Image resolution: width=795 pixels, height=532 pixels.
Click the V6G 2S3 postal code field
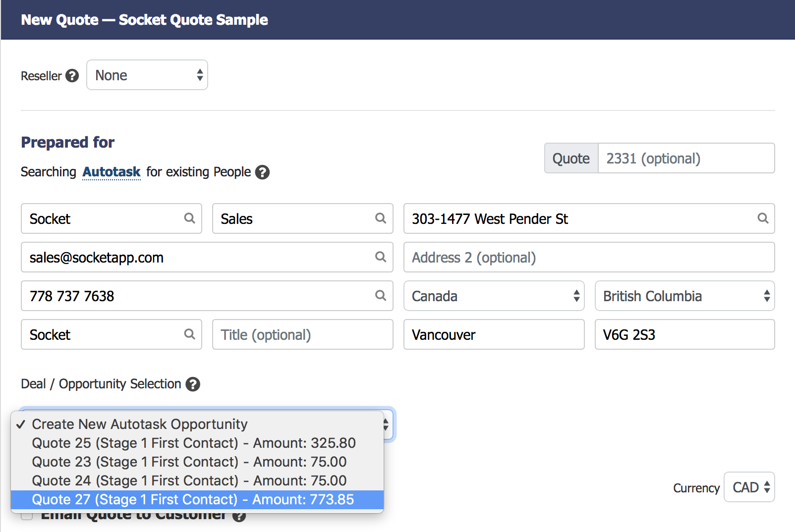(x=685, y=334)
